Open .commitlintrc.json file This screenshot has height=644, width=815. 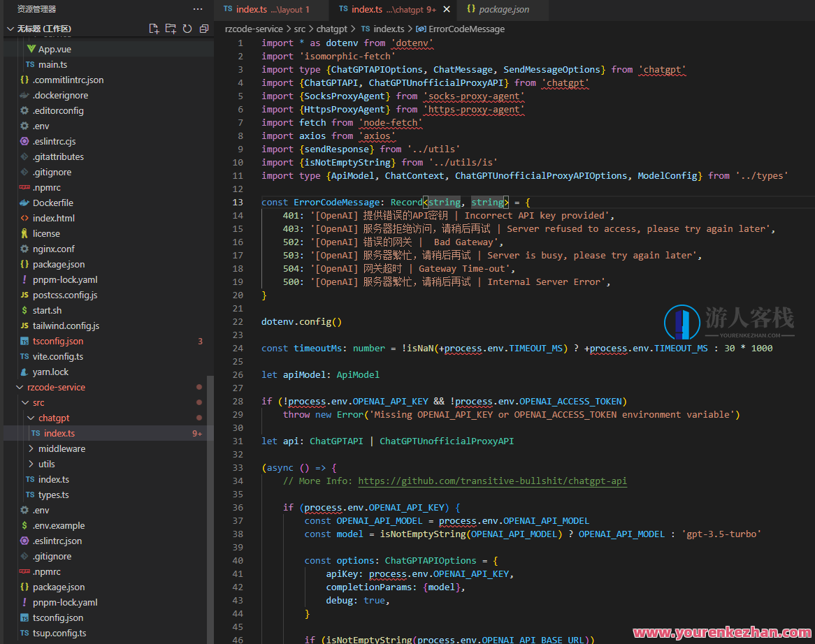(x=68, y=80)
